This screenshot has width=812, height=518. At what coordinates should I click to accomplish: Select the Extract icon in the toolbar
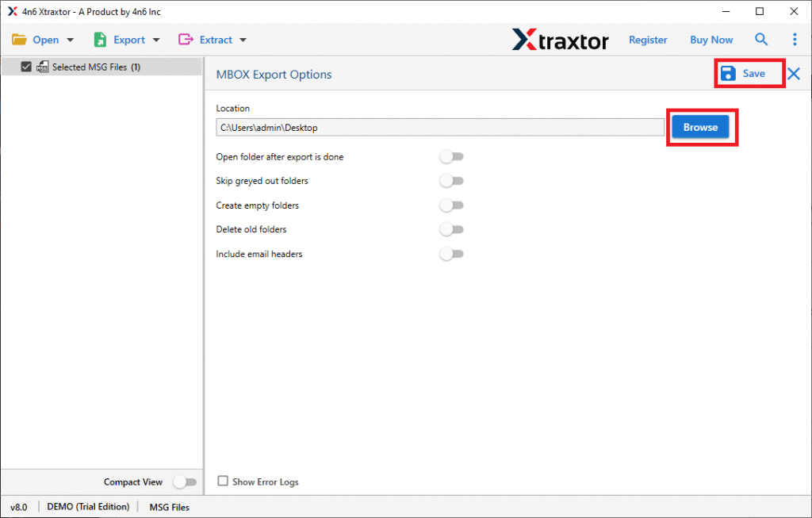click(x=185, y=39)
